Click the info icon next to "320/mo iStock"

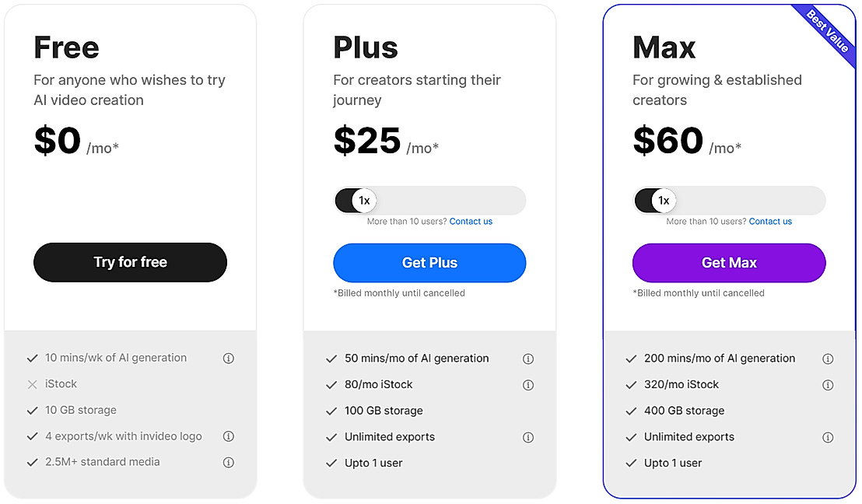828,384
